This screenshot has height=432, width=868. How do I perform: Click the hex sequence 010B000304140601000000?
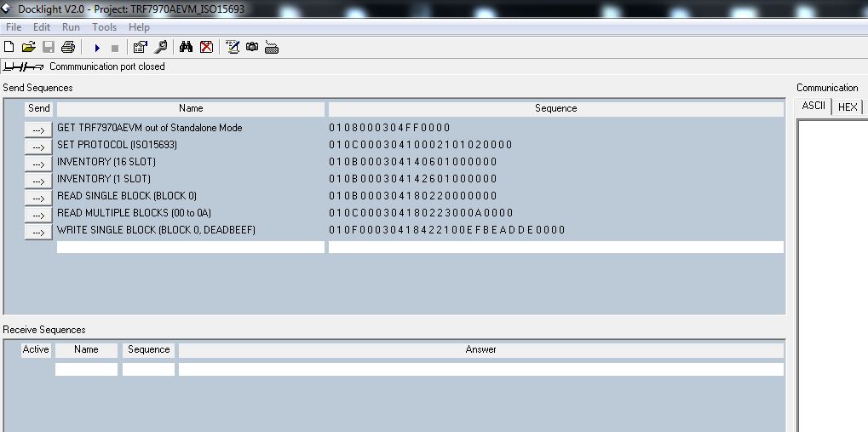(413, 162)
